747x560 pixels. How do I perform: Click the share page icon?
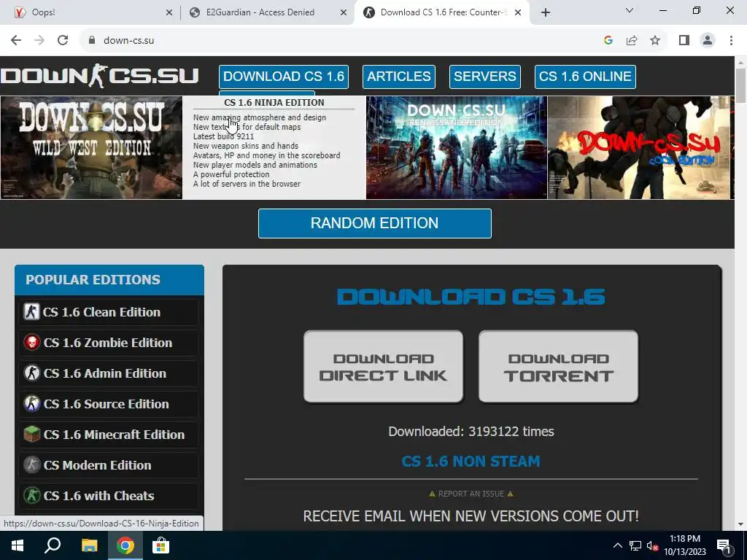click(x=632, y=41)
